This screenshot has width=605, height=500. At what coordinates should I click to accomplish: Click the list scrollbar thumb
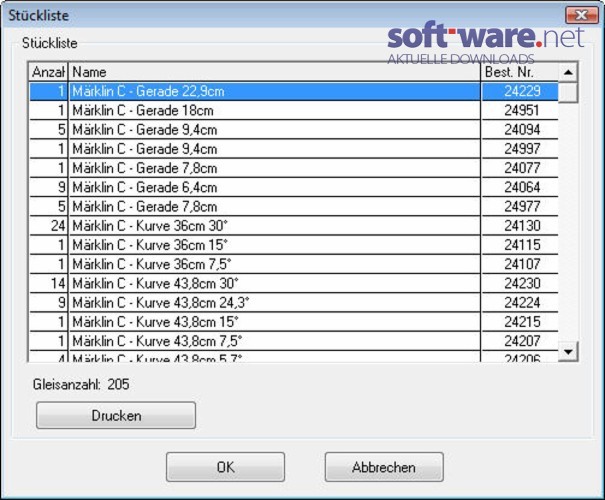(x=568, y=92)
